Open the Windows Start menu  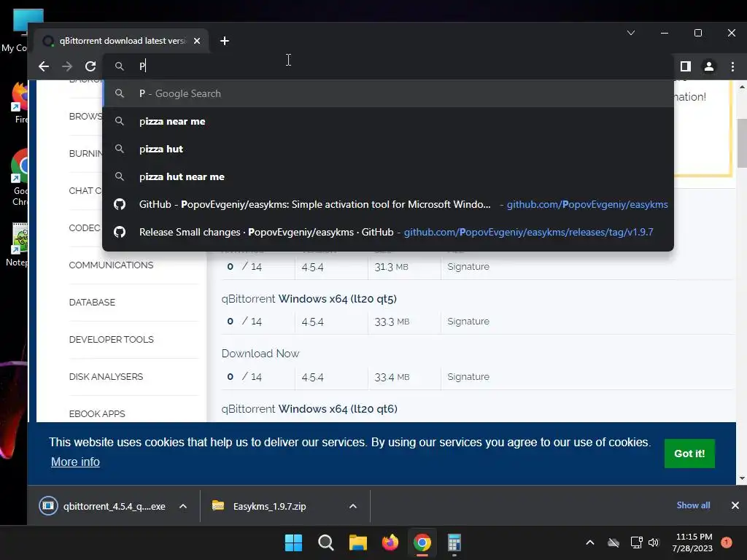293,542
